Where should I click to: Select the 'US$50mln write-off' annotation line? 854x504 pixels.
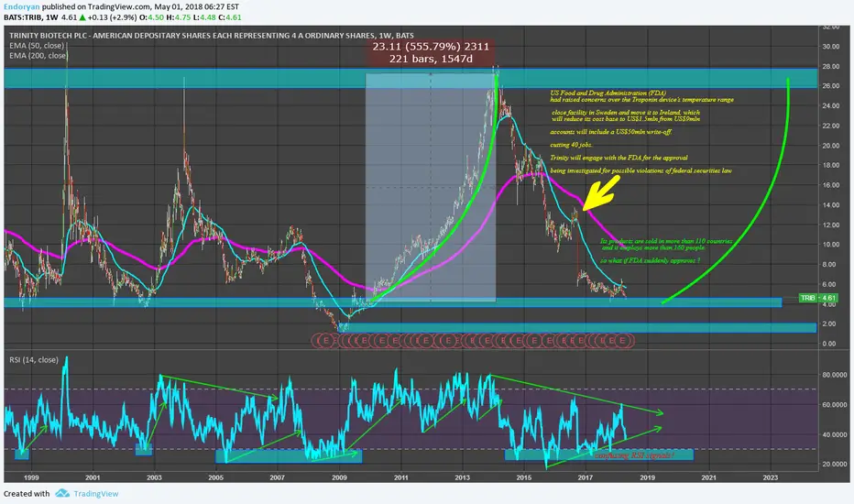tap(611, 132)
